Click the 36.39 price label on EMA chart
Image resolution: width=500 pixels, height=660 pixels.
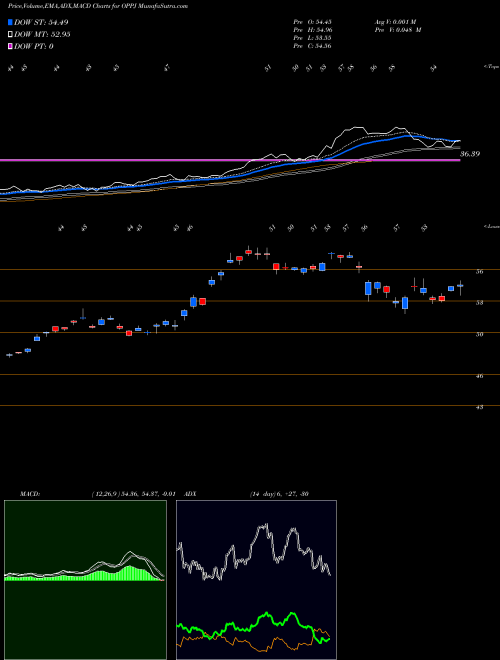(x=470, y=154)
